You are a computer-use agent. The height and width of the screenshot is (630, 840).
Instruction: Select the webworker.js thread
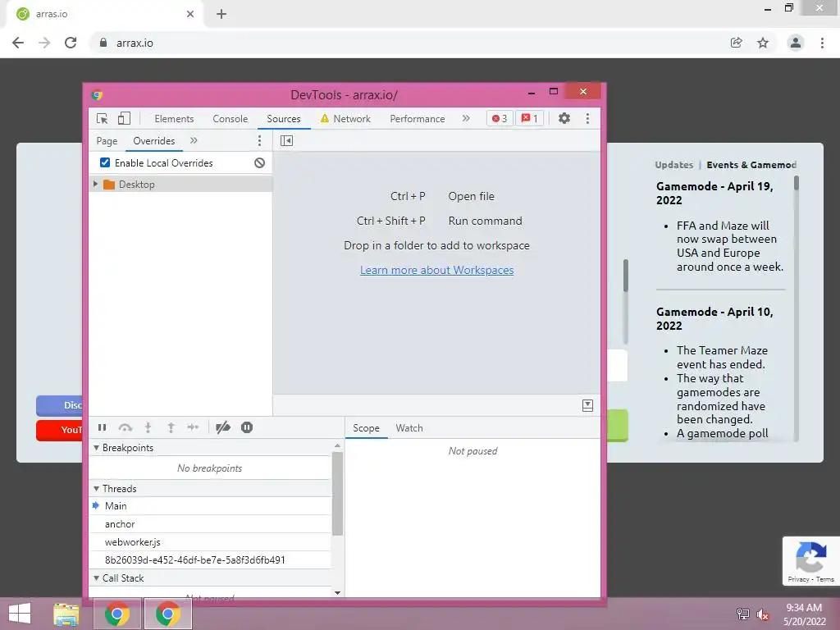(210, 542)
